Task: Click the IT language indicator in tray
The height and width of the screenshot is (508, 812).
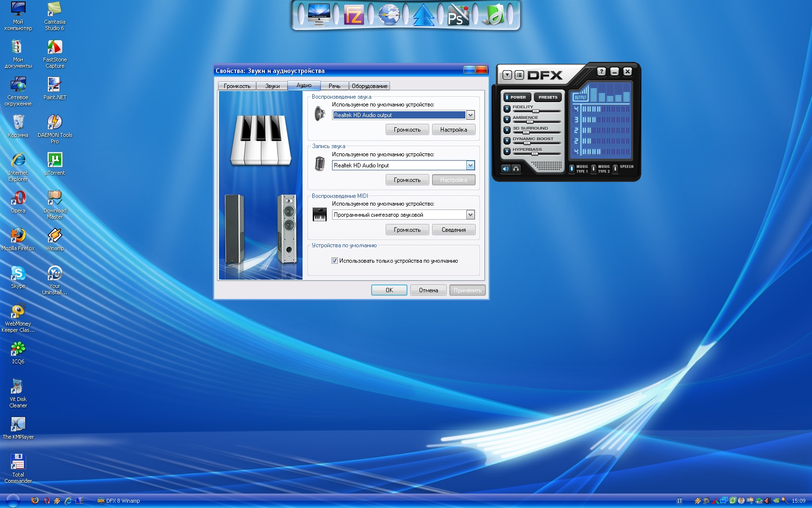Action: [x=680, y=501]
